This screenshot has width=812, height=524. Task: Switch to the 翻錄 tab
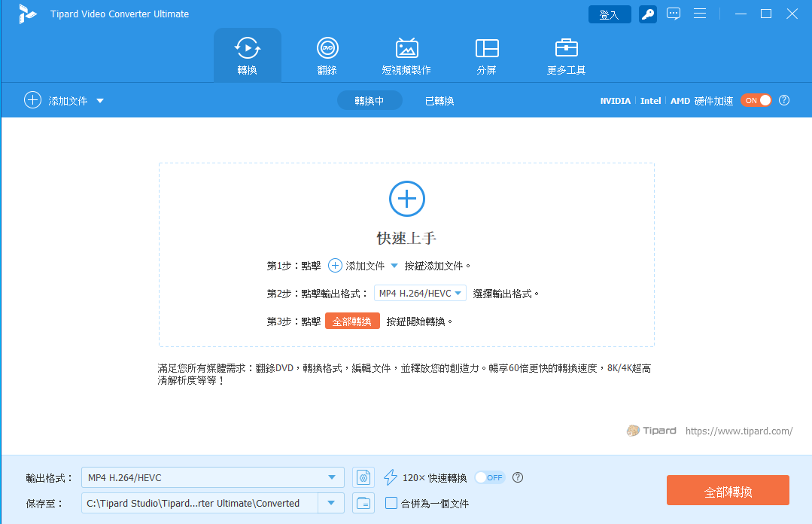(x=327, y=56)
